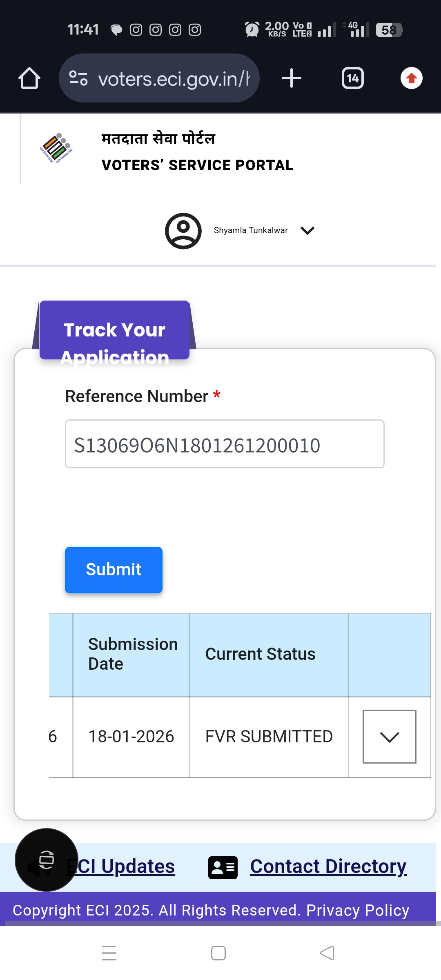Select the Track Your Application tab
441x980 pixels.
point(114,331)
